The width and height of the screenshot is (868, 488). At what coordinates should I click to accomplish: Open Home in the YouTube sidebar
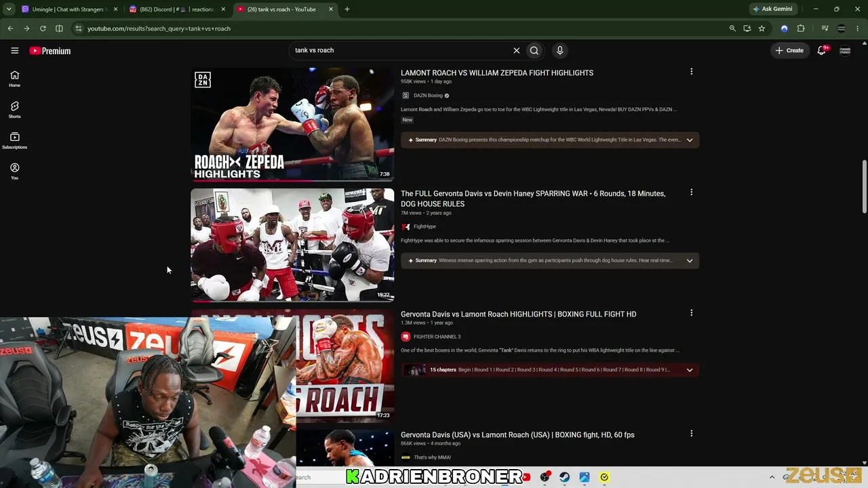(14, 79)
